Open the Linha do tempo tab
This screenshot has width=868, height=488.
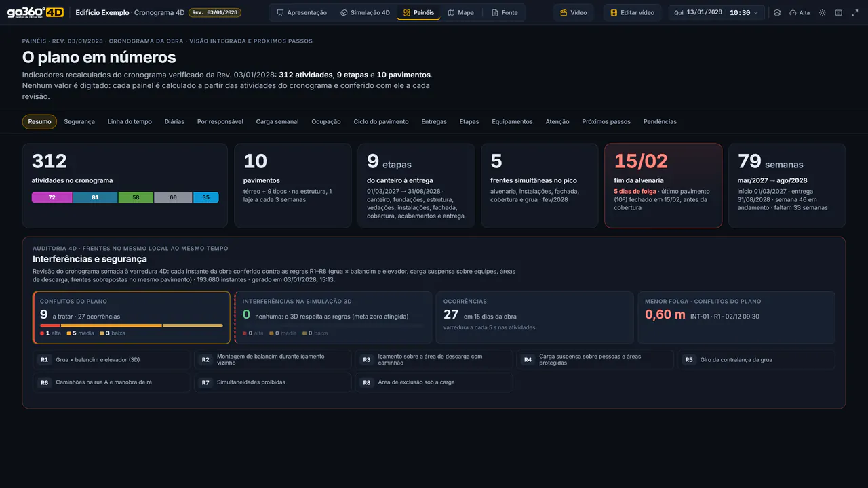(130, 122)
